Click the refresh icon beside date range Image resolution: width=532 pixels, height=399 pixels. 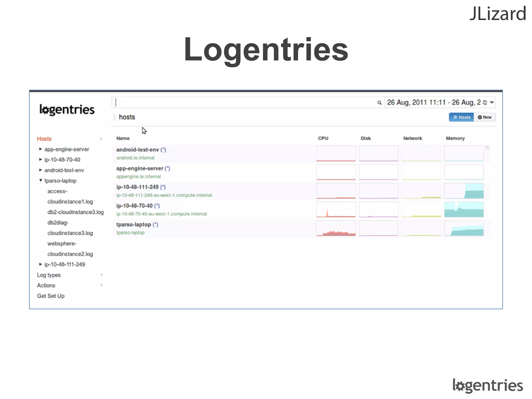[x=485, y=103]
